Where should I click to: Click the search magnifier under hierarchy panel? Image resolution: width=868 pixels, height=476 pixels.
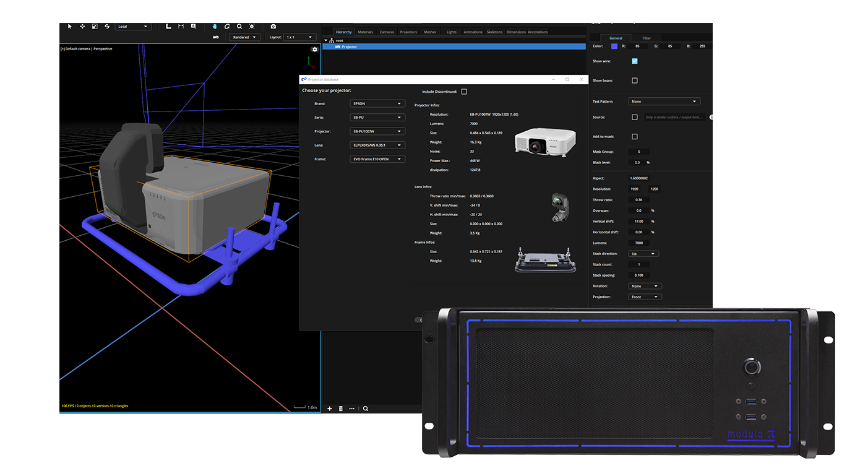pos(366,409)
